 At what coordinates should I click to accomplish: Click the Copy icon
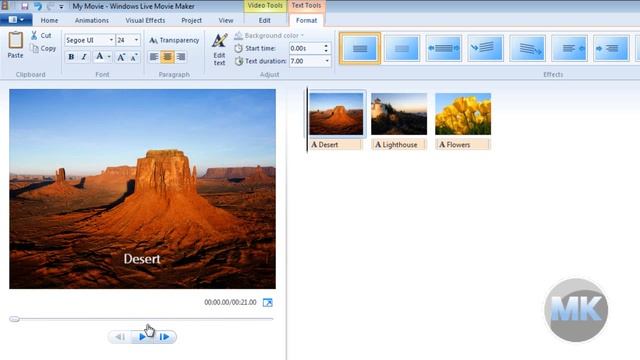tap(35, 49)
